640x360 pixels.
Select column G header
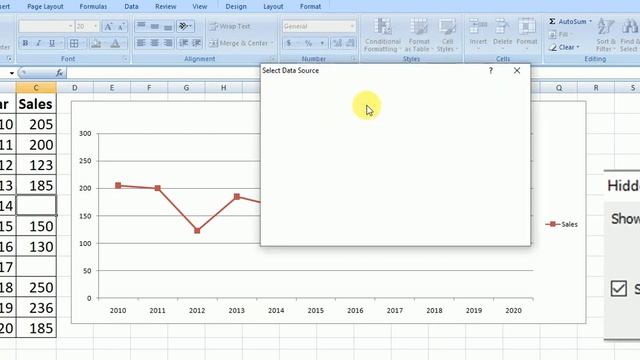tap(186, 88)
